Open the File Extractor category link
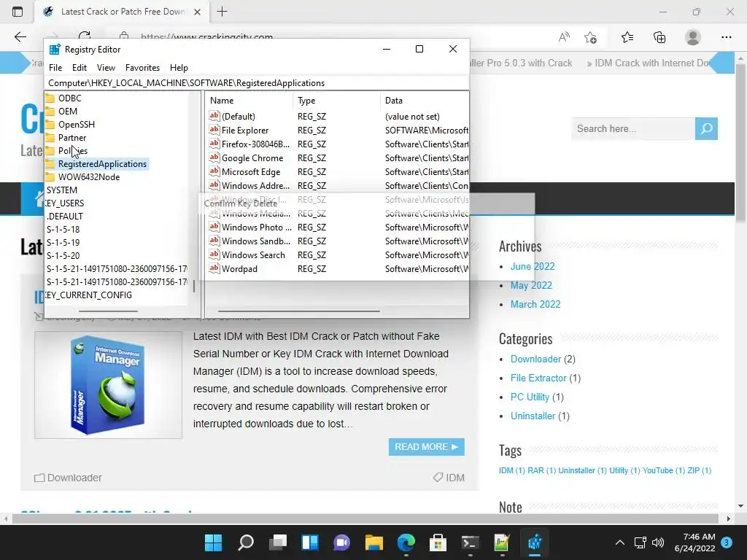The width and height of the screenshot is (747, 560). click(538, 378)
